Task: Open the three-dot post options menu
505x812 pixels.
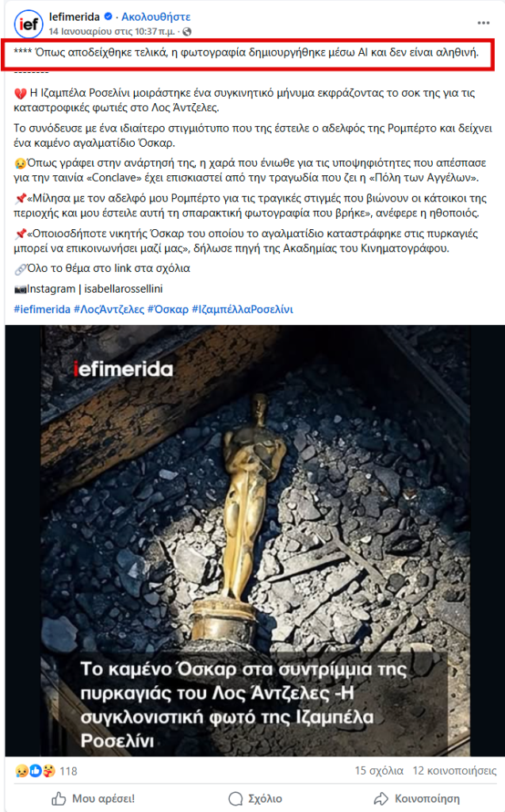Action: 484,23
